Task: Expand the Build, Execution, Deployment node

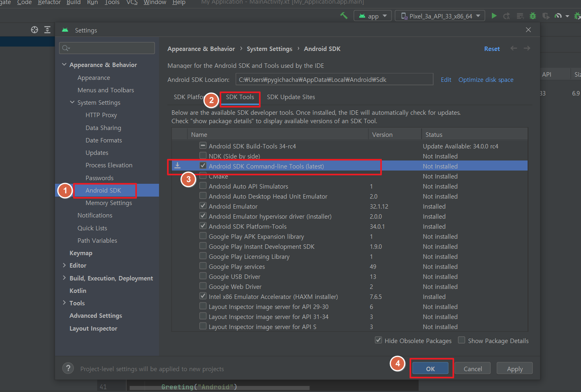Action: point(64,278)
